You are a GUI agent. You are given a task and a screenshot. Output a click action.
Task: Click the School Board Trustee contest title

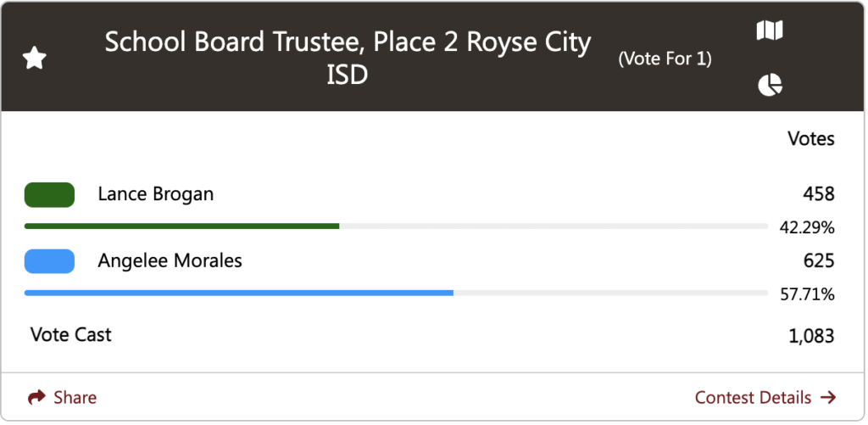(348, 59)
